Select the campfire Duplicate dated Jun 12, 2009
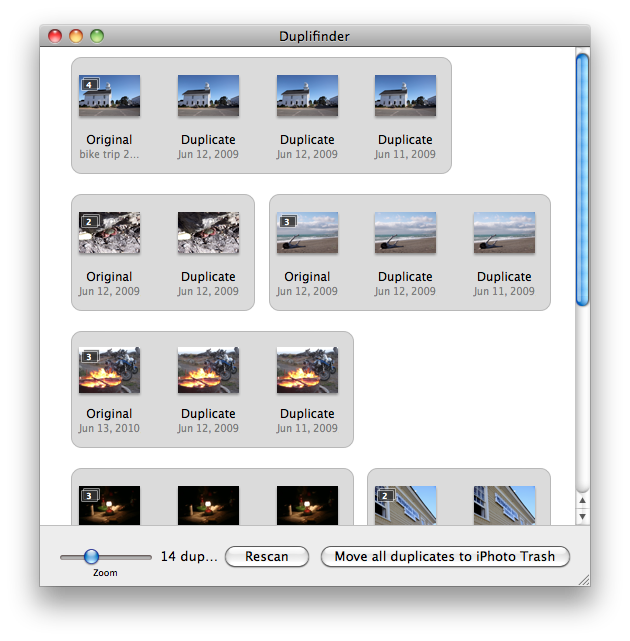630x641 pixels. tap(208, 370)
